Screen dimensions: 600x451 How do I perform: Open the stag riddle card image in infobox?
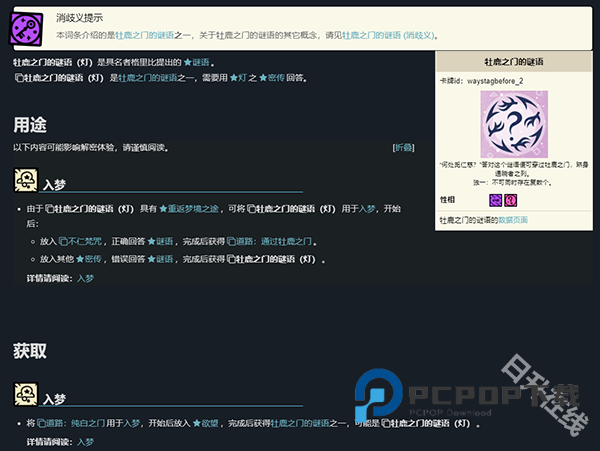point(514,124)
